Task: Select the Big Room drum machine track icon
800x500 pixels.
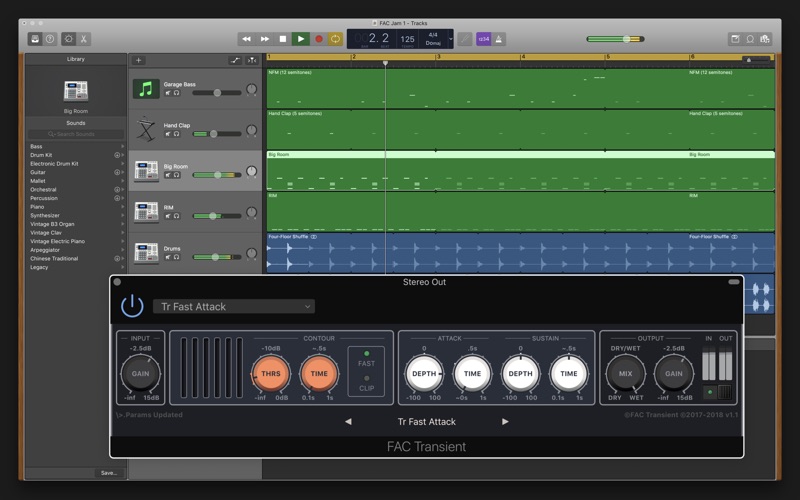Action: [146, 171]
